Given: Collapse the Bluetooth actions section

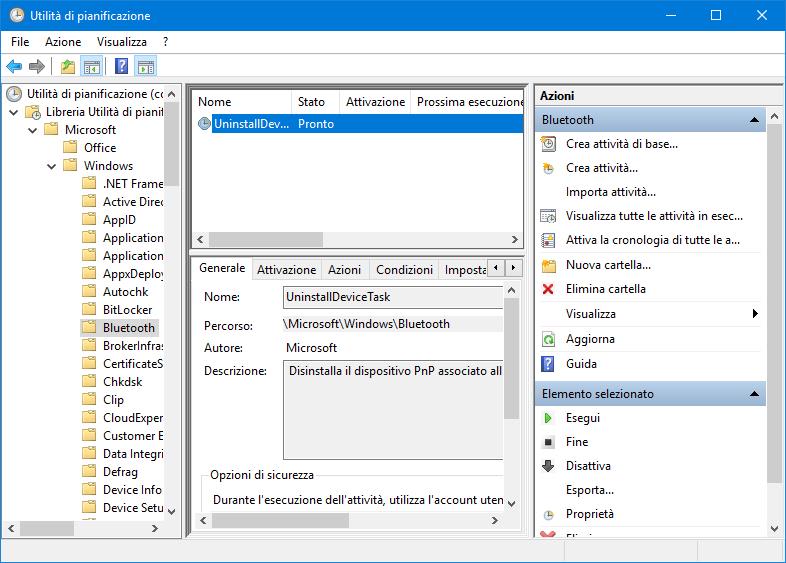Looking at the screenshot, I should click(x=754, y=120).
